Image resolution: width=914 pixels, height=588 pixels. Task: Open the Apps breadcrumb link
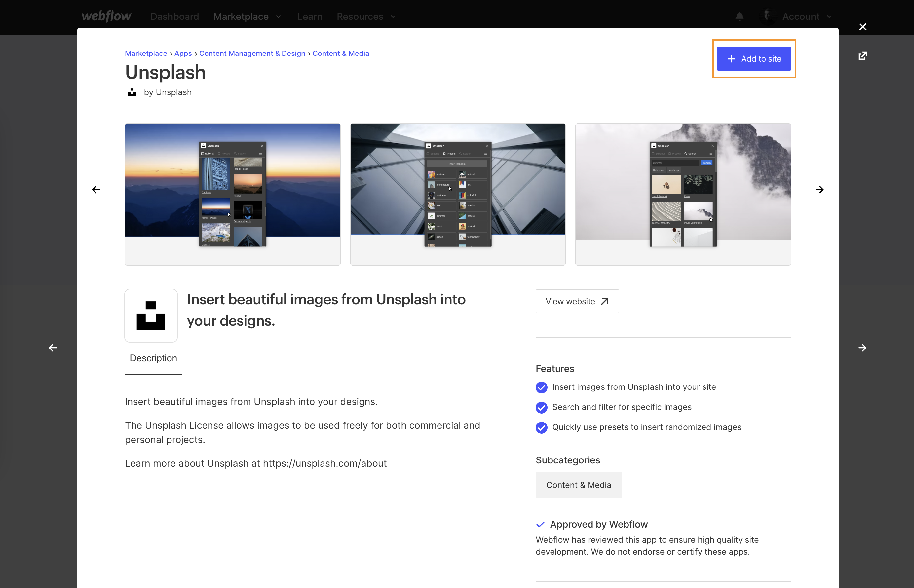183,53
